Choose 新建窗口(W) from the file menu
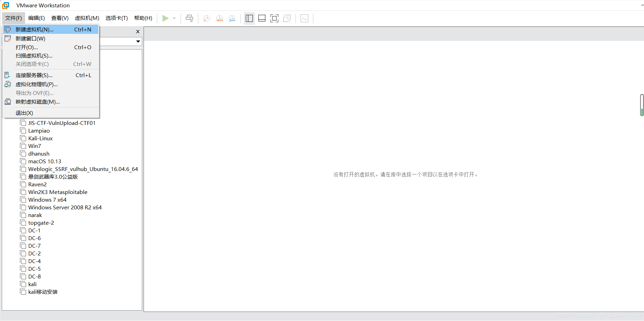The height and width of the screenshot is (321, 644). (51, 39)
